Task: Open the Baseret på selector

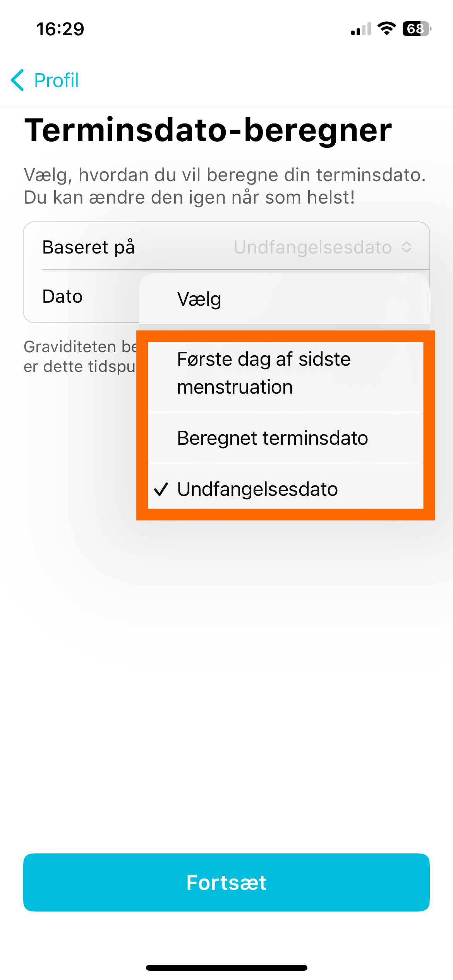Action: coord(226,247)
